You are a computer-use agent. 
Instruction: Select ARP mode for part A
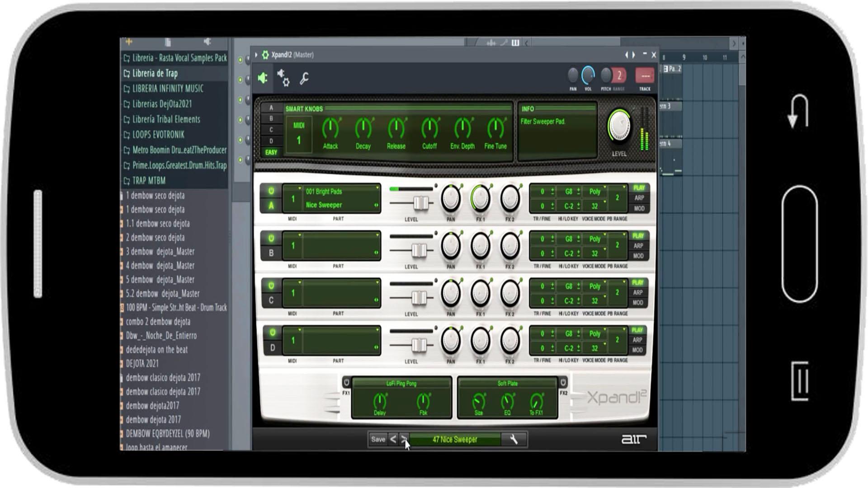(639, 198)
